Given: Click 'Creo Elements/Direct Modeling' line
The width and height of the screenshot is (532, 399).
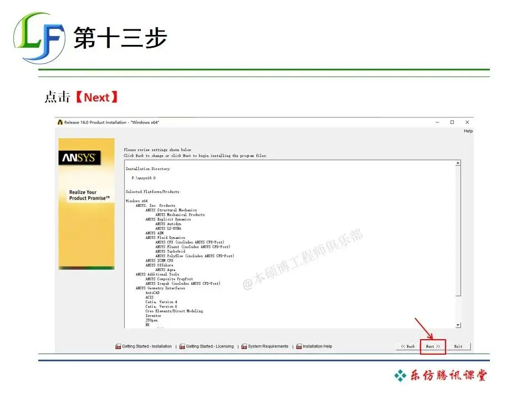Looking at the screenshot, I should 174,311.
